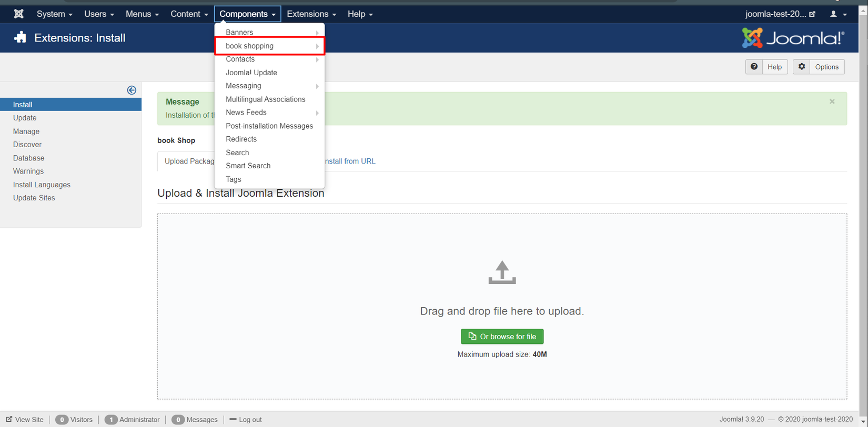Open Messages in the status bar
Viewport: 868px width, 427px height.
[x=195, y=420]
